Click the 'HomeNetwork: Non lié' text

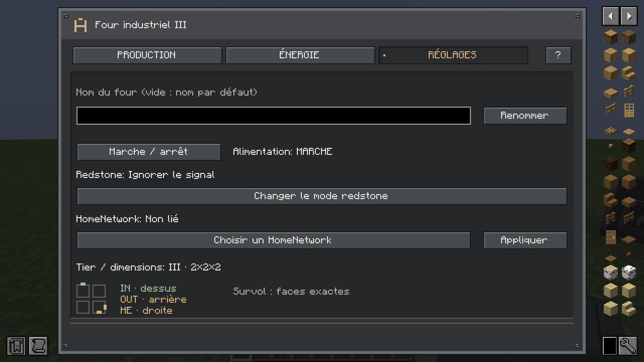[x=127, y=219]
